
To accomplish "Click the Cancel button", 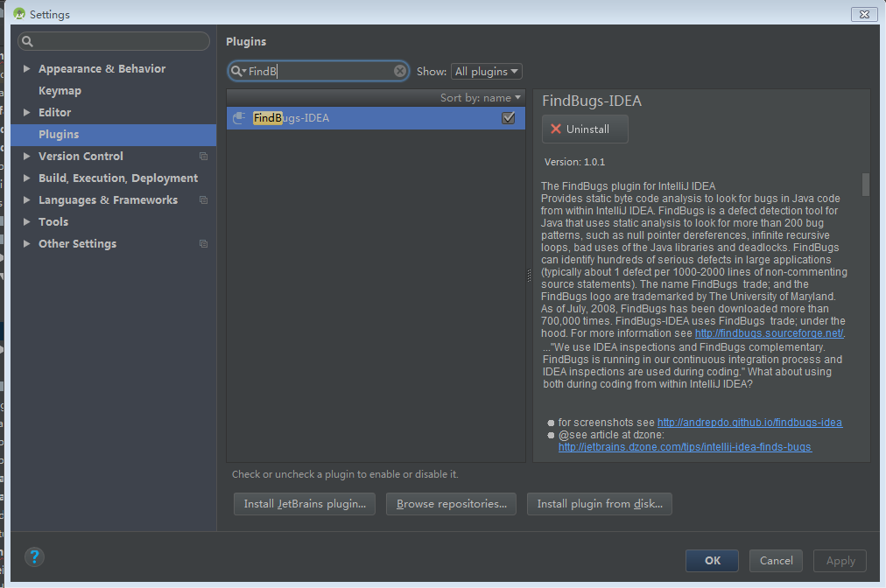I will [x=776, y=560].
